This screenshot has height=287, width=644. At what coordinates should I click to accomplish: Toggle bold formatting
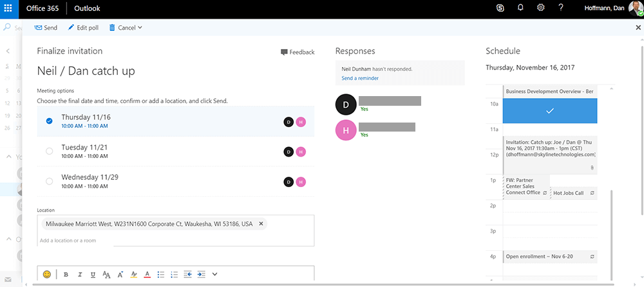click(66, 274)
